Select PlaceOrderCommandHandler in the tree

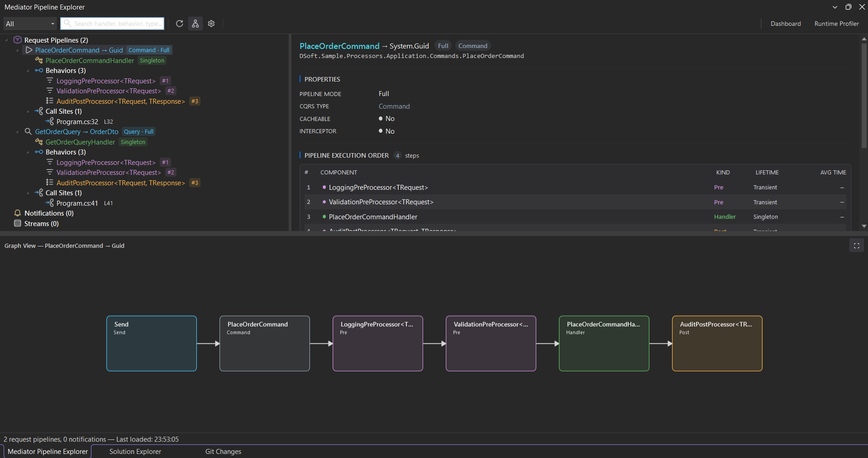click(x=90, y=60)
